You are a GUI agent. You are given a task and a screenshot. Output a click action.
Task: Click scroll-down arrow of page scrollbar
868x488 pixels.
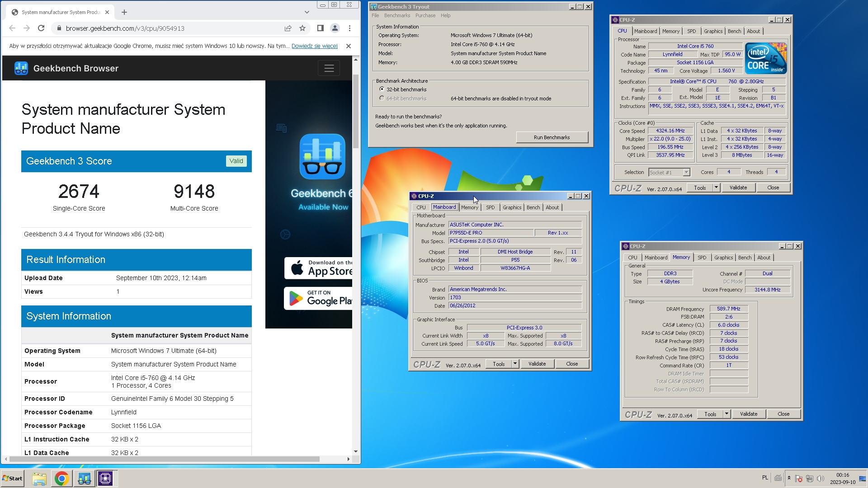click(x=356, y=451)
